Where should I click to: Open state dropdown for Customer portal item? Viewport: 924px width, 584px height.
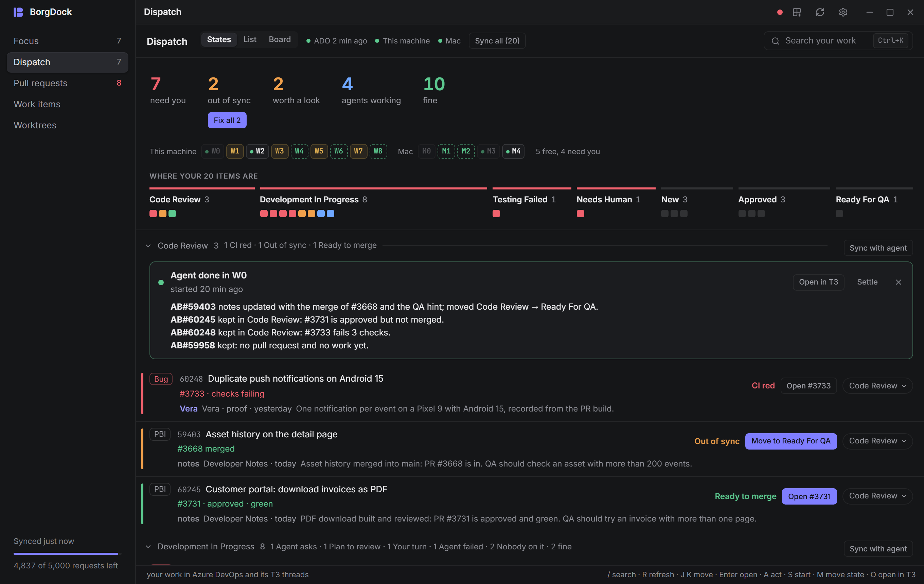877,496
